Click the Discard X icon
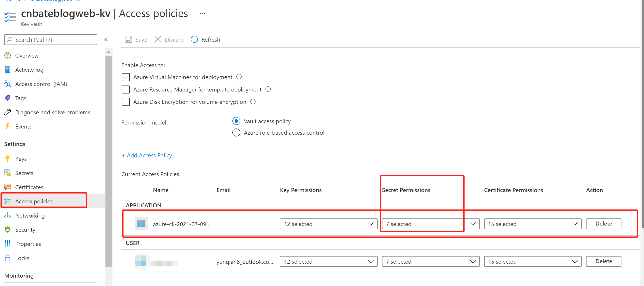 tap(158, 40)
